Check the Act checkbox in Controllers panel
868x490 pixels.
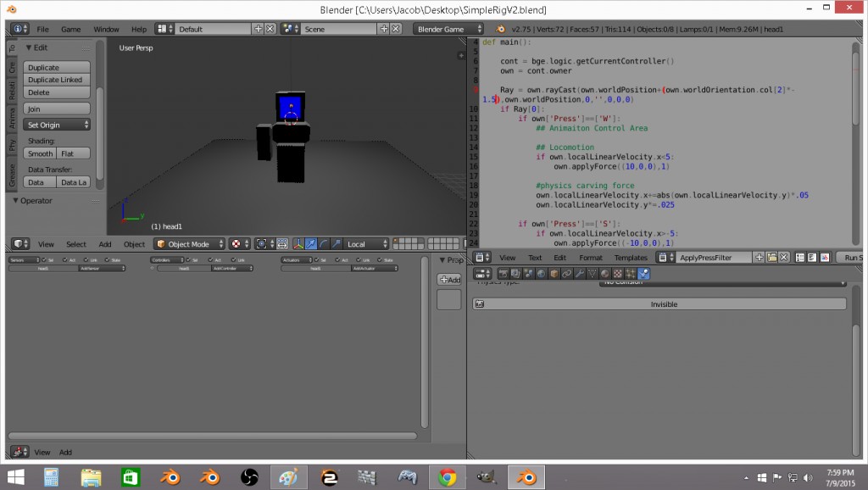point(209,260)
